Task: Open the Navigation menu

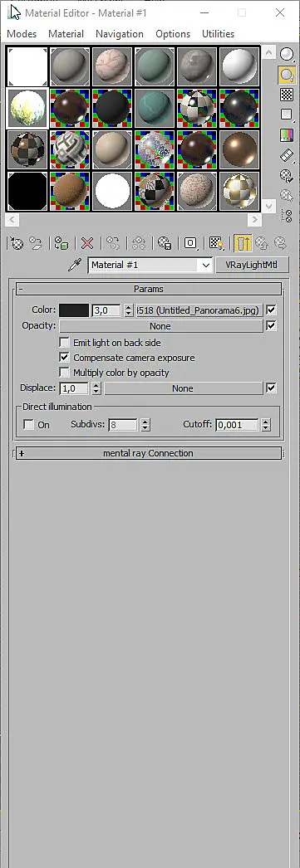Action: [119, 34]
